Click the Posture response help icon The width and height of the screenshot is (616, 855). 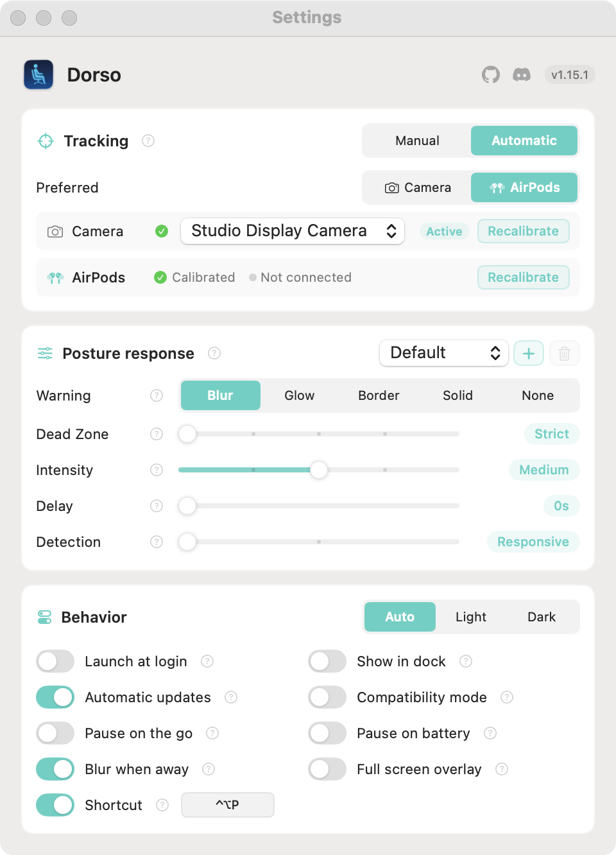tap(215, 353)
